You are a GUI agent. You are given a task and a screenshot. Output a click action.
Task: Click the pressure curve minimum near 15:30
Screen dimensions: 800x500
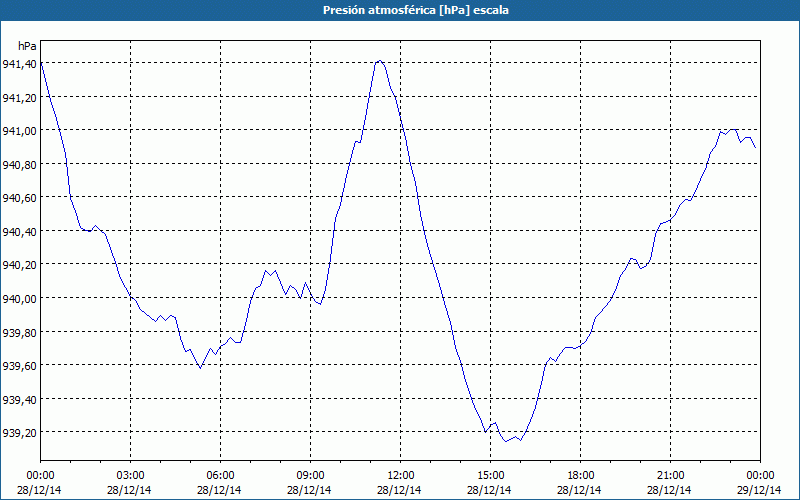pos(506,441)
